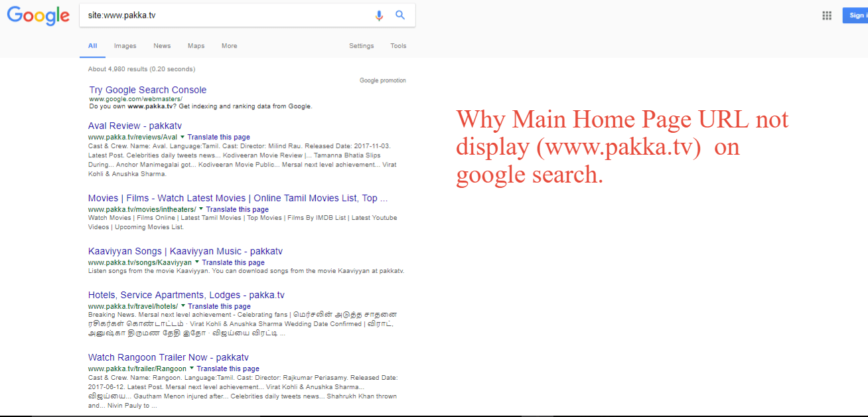Click the Google logo
This screenshot has width=868, height=417.
point(38,15)
